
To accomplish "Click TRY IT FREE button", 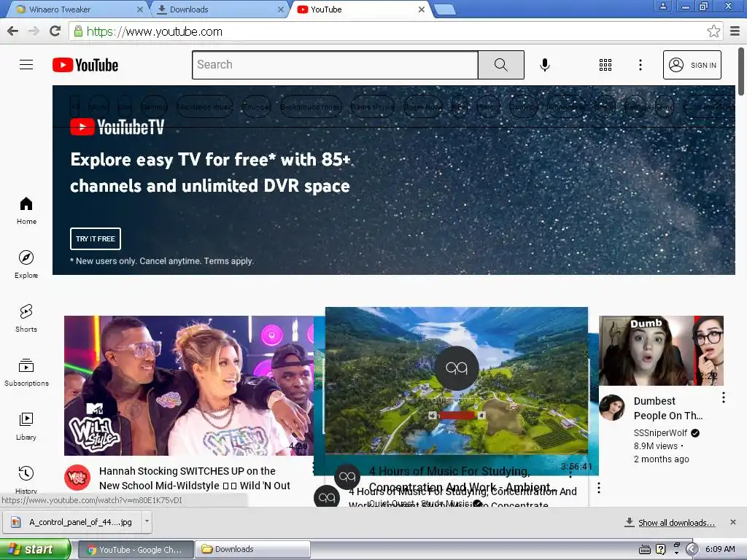I will tap(96, 238).
